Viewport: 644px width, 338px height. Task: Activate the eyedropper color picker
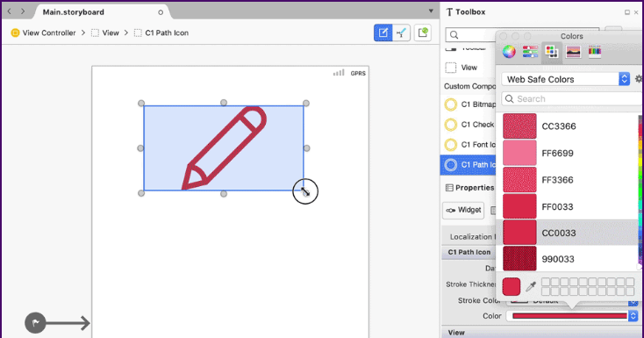[531, 286]
